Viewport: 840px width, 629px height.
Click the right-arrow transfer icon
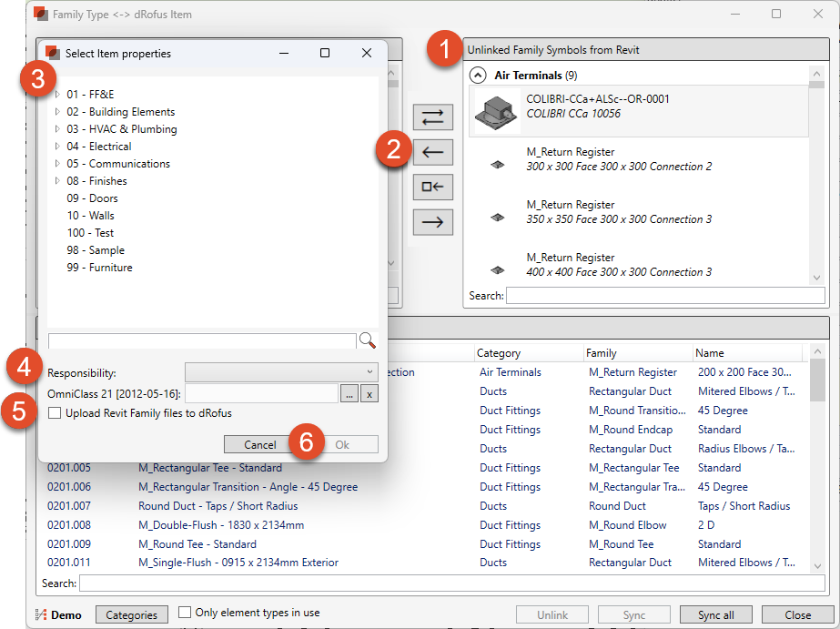[x=432, y=221]
